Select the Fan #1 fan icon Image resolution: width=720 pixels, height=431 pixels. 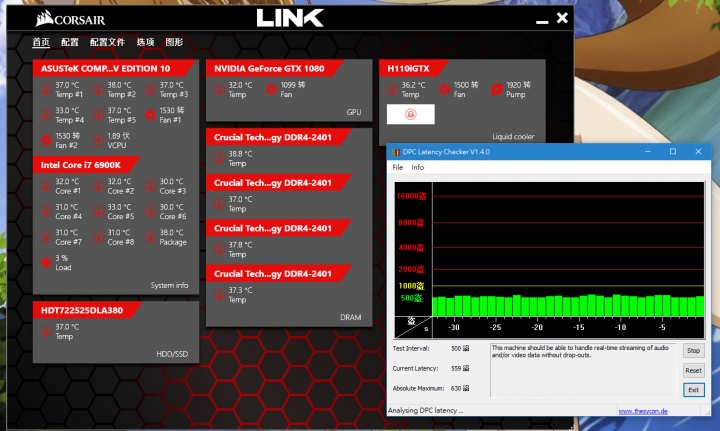tap(151, 115)
